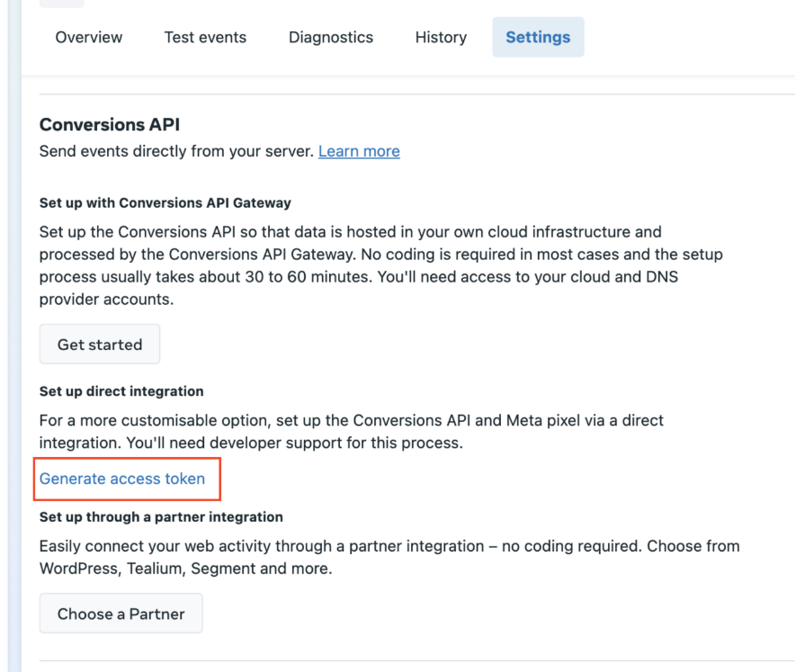
Task: Click 'Send events directly from your server' text
Action: pos(176,151)
